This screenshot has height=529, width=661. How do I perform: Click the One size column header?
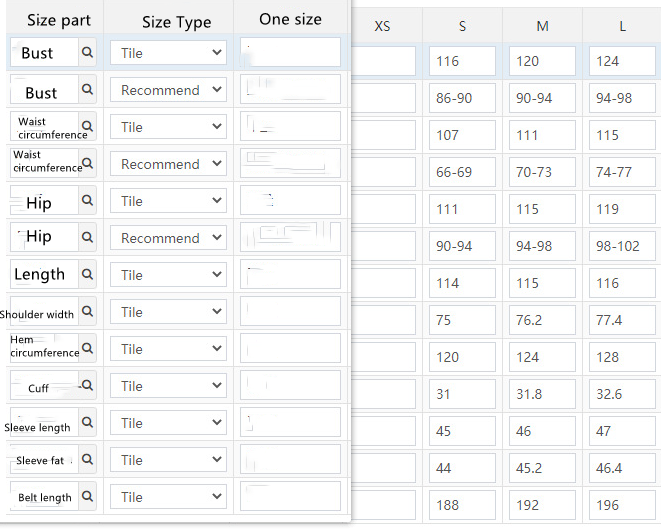point(288,20)
